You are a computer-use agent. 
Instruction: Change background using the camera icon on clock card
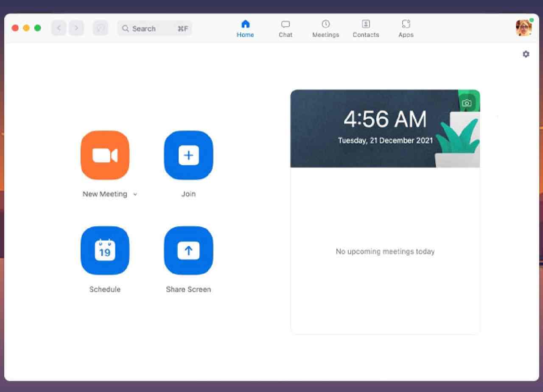click(467, 103)
